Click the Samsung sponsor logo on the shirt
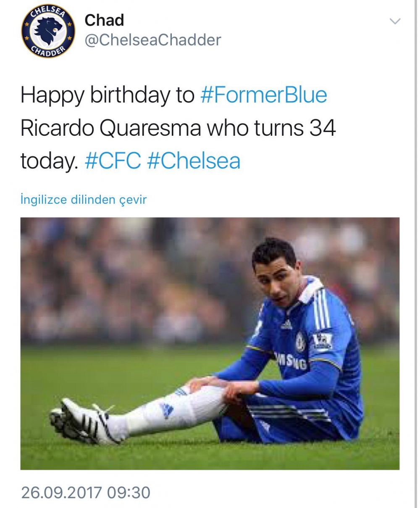Viewport: 420px width, 508px height. tap(291, 361)
